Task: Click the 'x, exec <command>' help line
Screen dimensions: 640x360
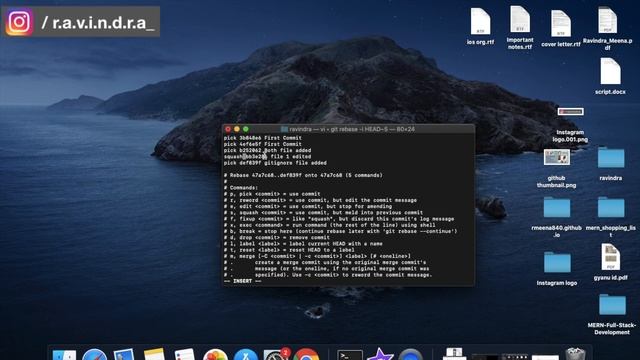Action: pyautogui.click(x=329, y=225)
